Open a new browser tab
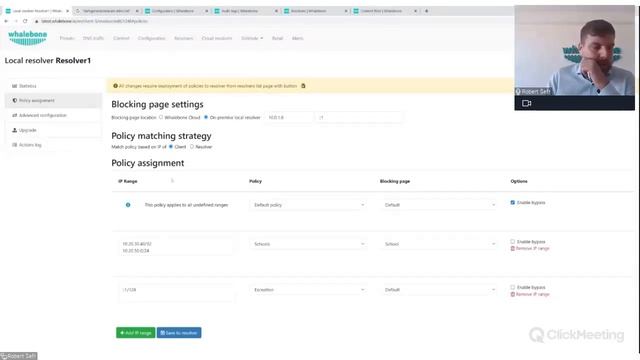 [x=427, y=11]
